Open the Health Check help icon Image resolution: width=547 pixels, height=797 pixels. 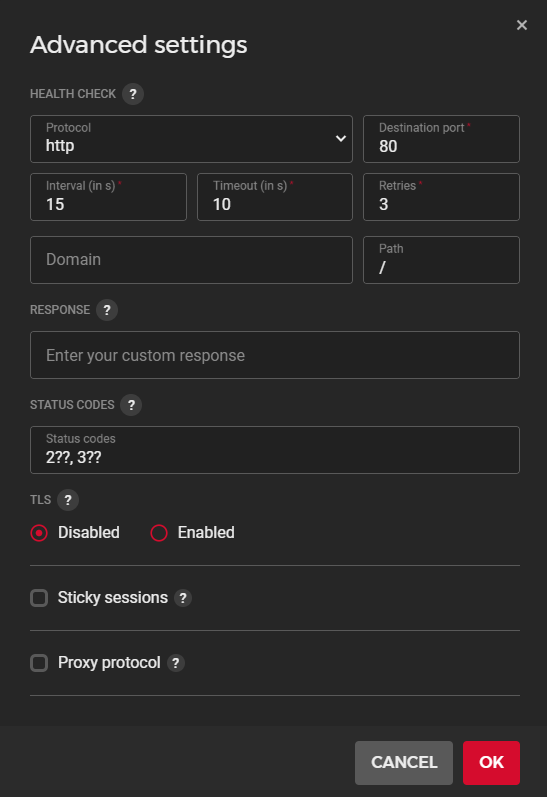coord(133,94)
